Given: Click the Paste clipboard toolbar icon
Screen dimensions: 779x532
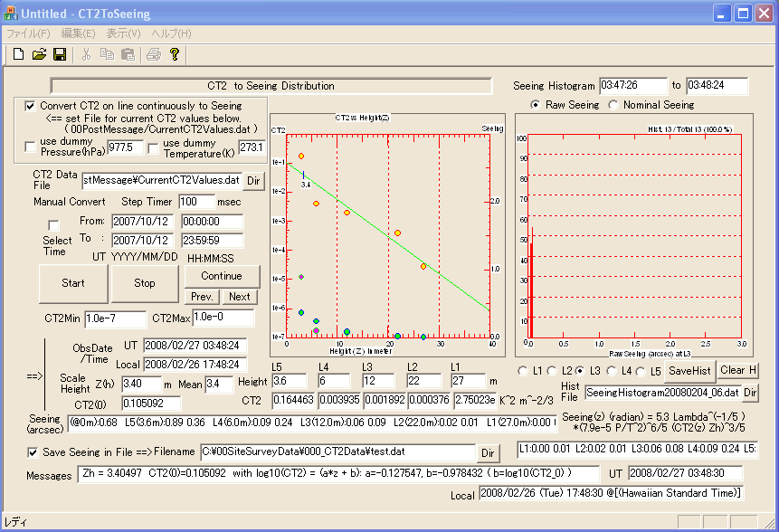Looking at the screenshot, I should point(128,54).
